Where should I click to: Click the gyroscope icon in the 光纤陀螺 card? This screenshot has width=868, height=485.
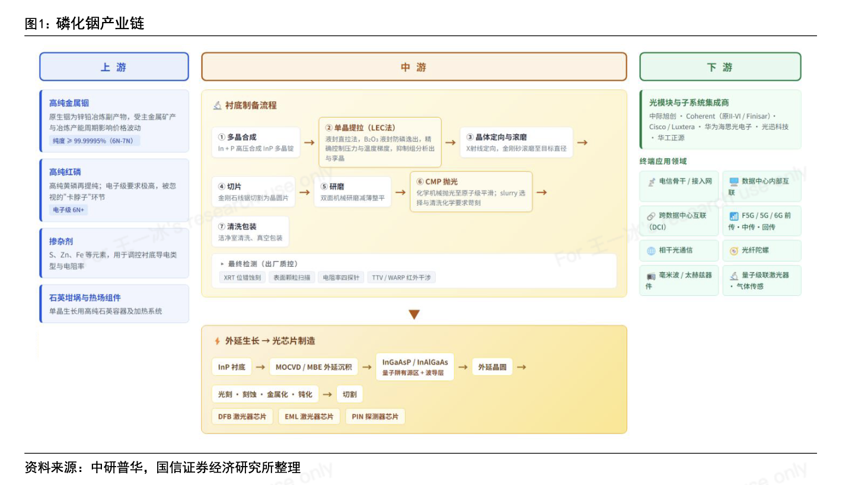[x=734, y=251]
